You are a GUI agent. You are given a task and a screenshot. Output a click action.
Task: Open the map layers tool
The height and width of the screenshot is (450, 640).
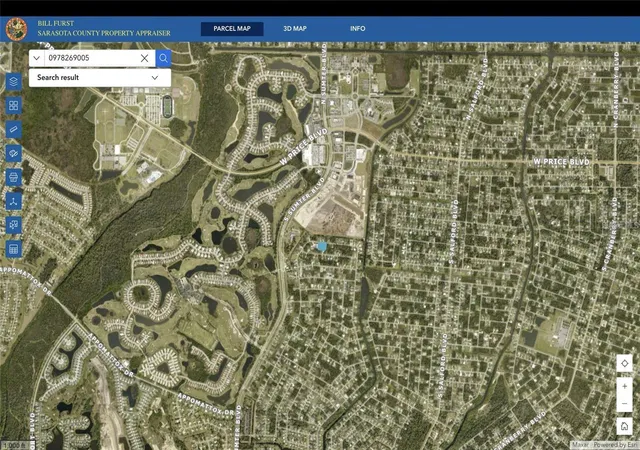(x=13, y=82)
